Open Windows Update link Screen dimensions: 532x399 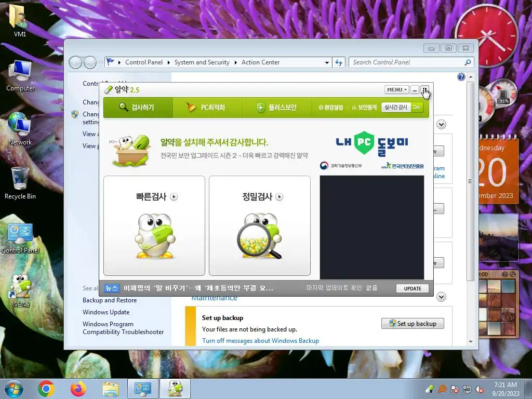(106, 312)
